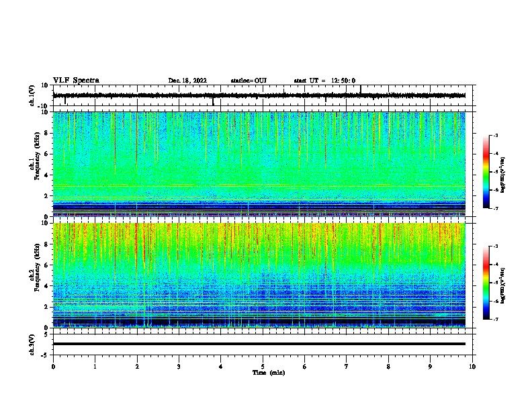Click the time axis tick label "2"
This screenshot has width=532, height=411.
(137, 367)
